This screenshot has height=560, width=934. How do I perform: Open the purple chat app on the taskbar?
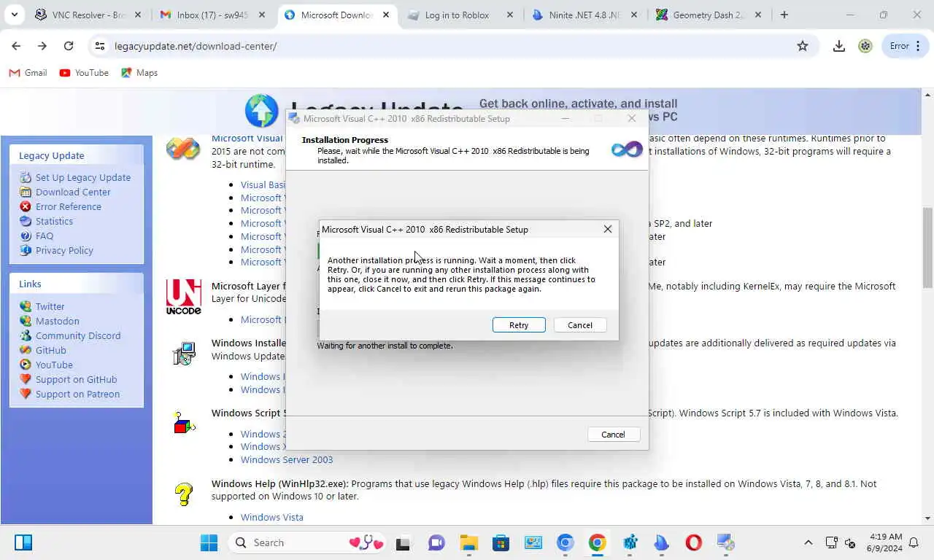[x=436, y=542]
